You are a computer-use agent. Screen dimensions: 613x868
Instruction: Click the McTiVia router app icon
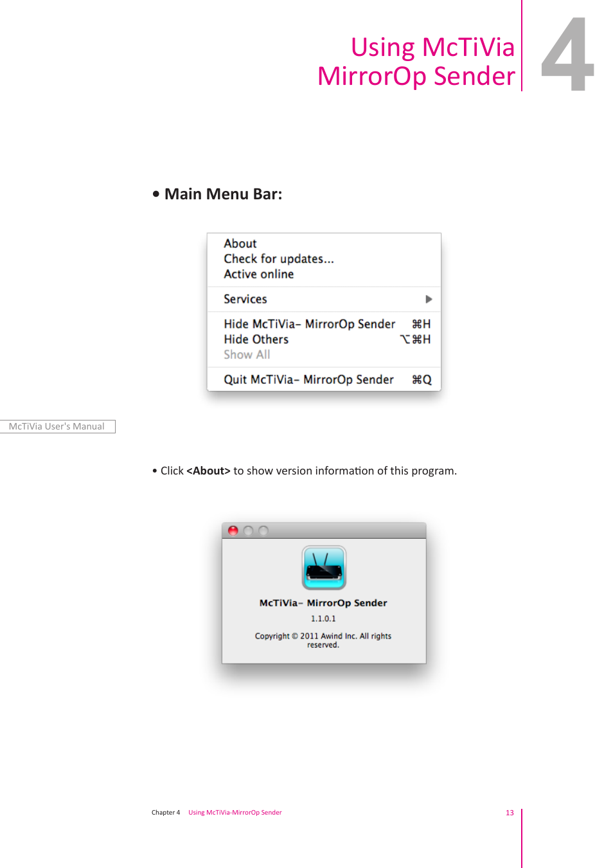(x=324, y=568)
